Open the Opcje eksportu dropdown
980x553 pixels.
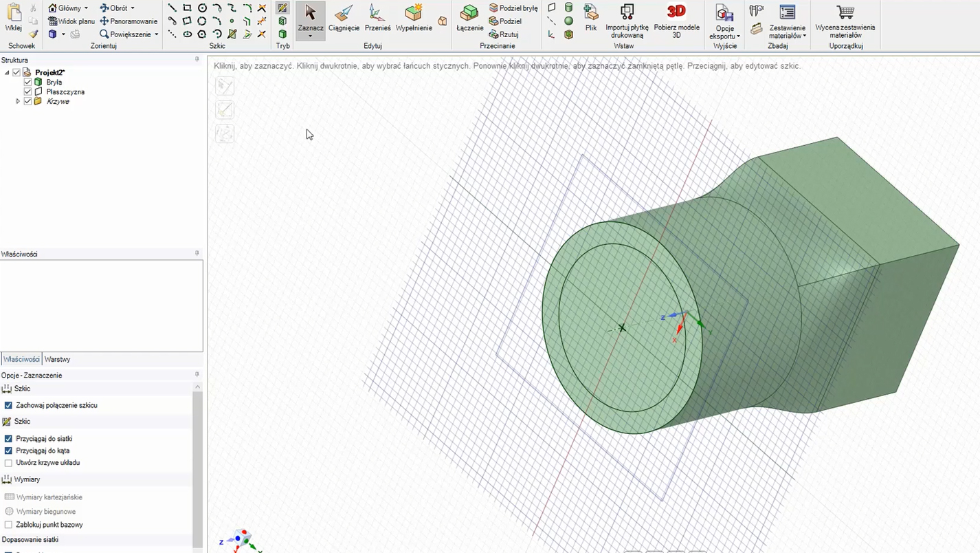click(x=725, y=32)
